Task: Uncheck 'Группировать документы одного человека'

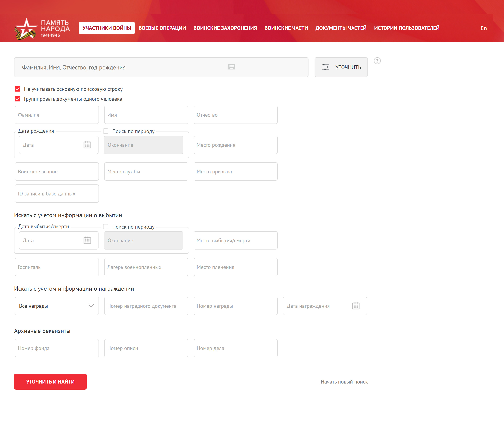Action: pos(17,99)
